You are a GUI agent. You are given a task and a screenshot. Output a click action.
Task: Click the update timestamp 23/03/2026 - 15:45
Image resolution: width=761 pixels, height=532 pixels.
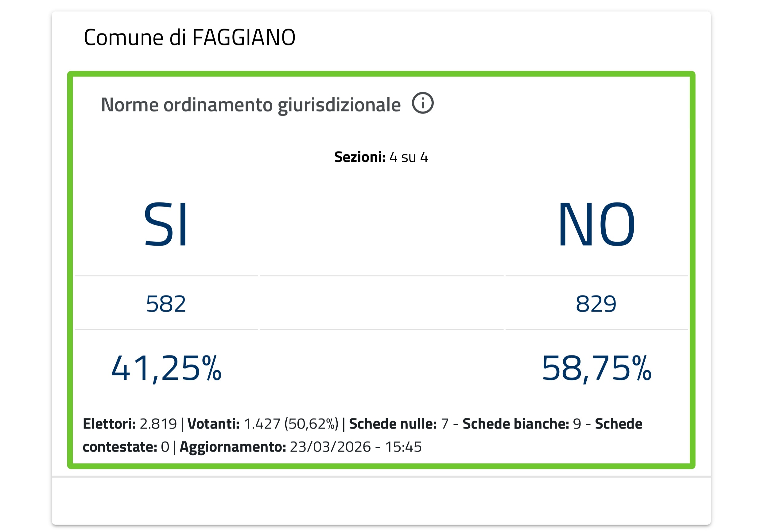click(x=356, y=447)
